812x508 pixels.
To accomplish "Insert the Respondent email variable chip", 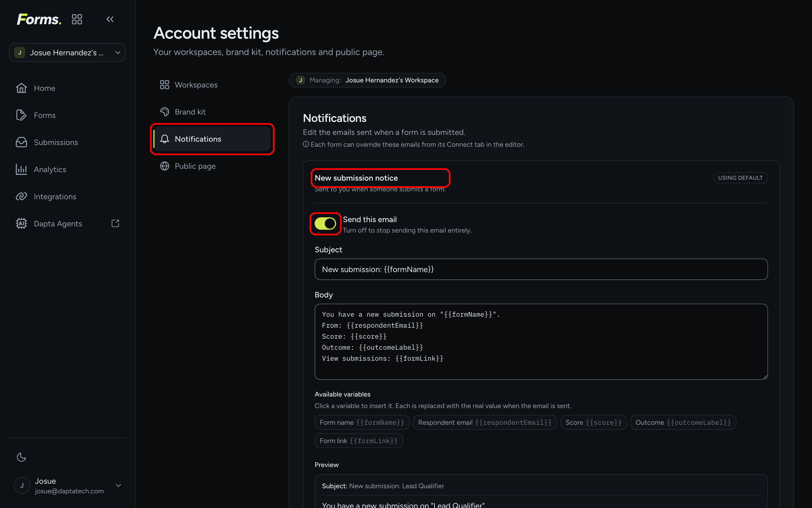I will 485,422.
